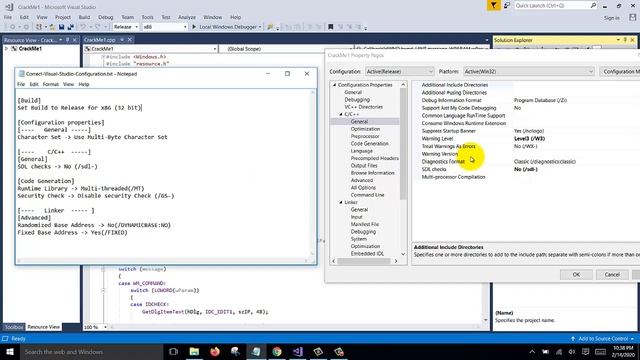The image size is (640, 360).
Task: Select Advanced under C/C++
Action: 362,180
